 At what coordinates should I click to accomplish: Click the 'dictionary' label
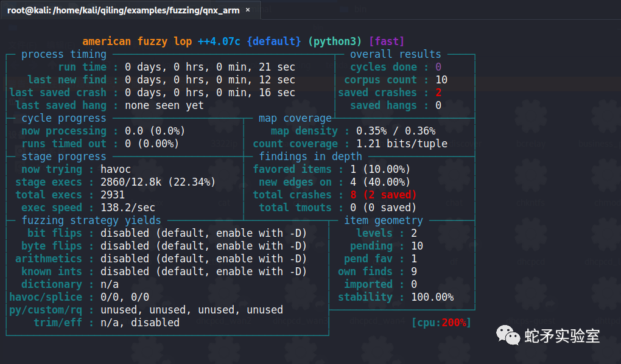point(52,284)
